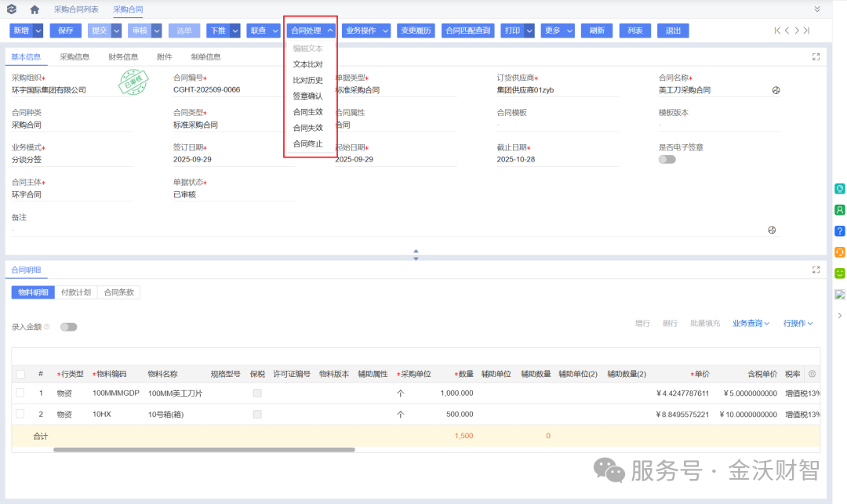Expand the 更多 dropdown

click(558, 31)
